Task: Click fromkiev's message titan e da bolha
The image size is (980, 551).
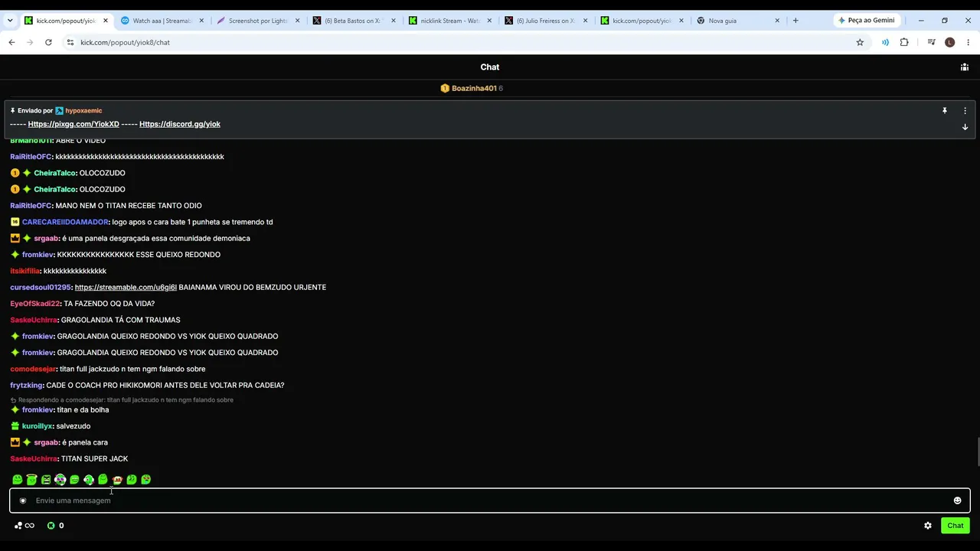Action: pyautogui.click(x=83, y=410)
